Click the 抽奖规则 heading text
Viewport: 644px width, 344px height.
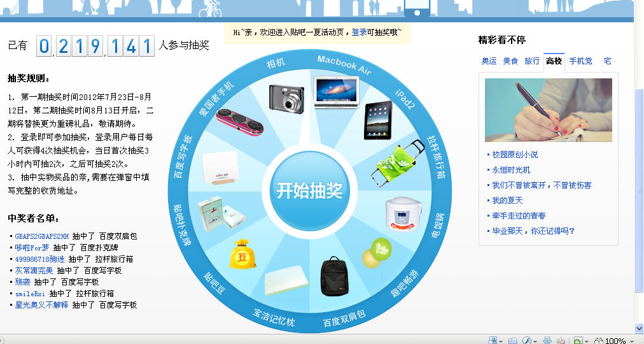(x=29, y=78)
